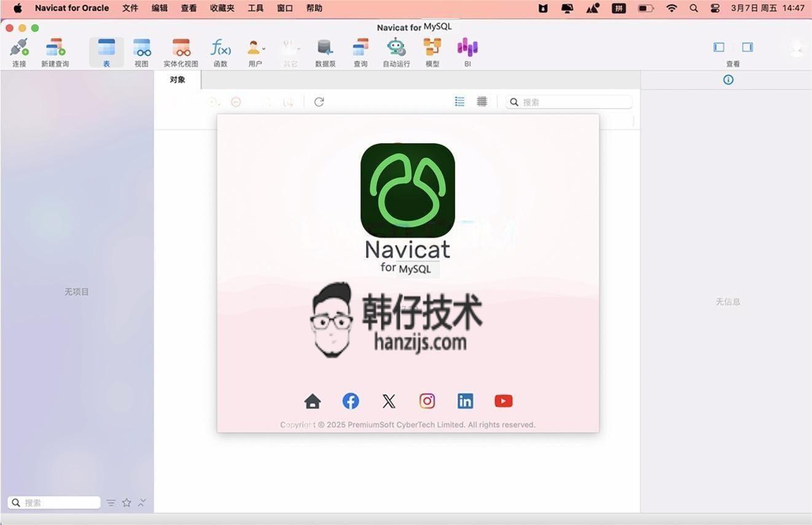This screenshot has height=525, width=812.
Task: Open Spotlight search in menu bar
Action: point(693,9)
